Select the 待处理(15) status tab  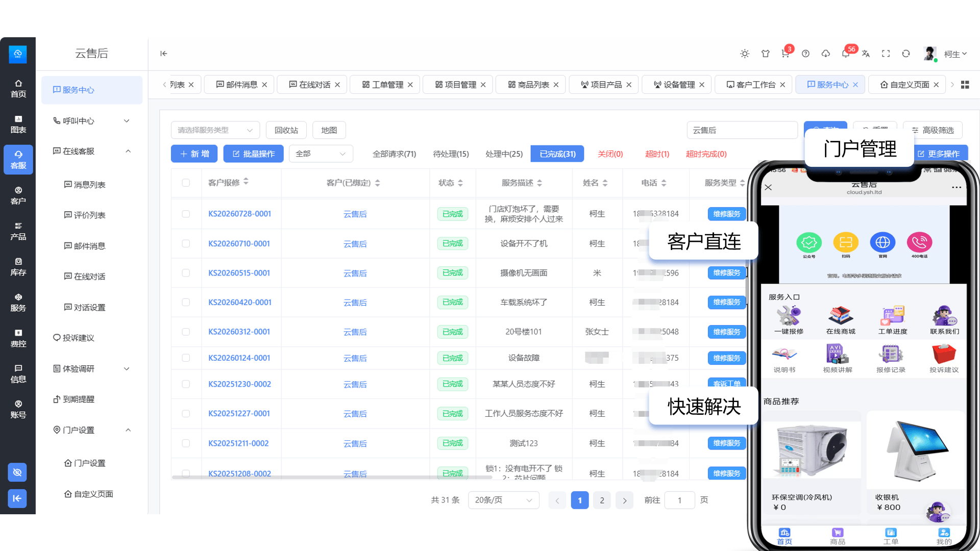451,154
